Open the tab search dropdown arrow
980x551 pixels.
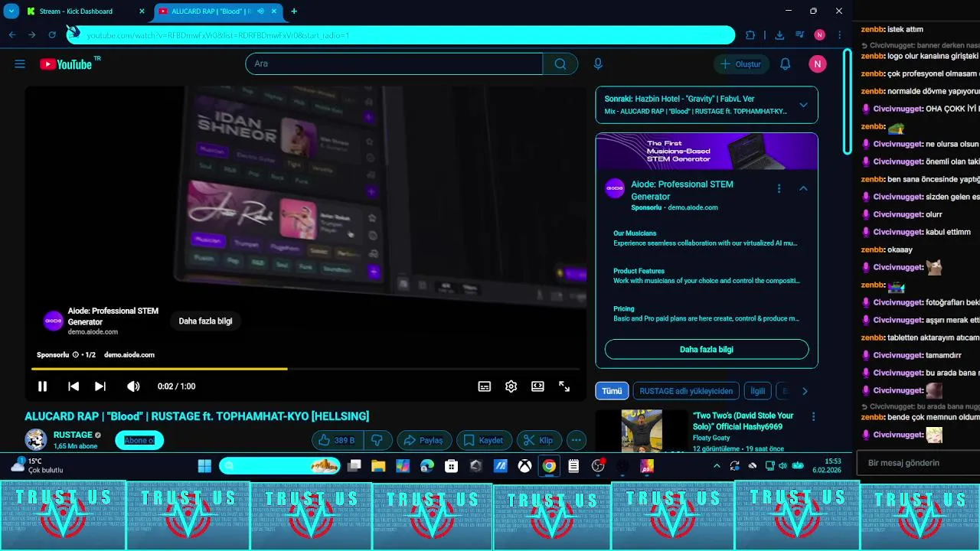tap(11, 11)
